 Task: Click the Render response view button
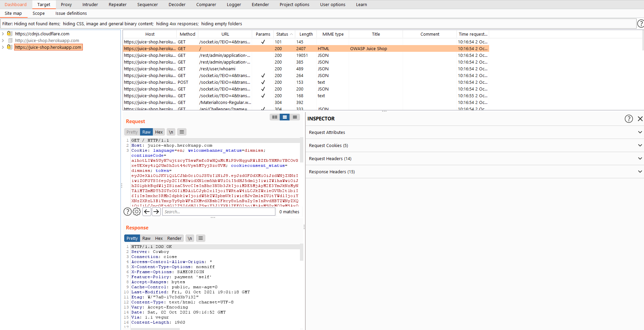pos(174,239)
